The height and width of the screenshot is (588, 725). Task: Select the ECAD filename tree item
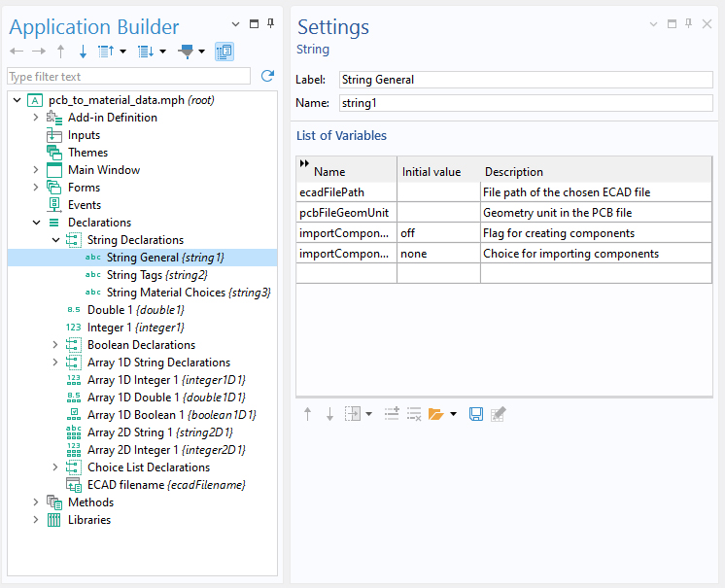tap(165, 485)
